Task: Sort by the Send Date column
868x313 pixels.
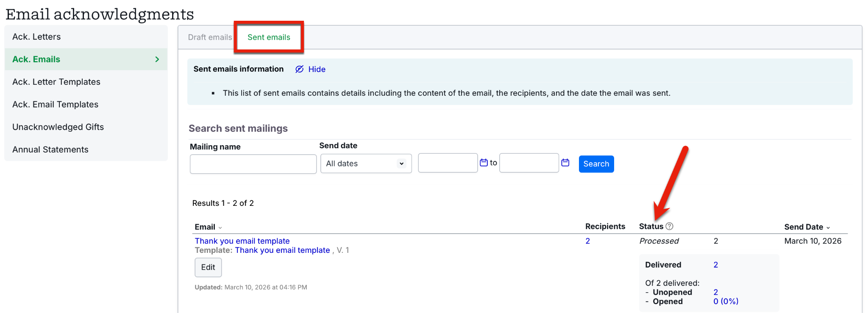Action: (x=807, y=227)
